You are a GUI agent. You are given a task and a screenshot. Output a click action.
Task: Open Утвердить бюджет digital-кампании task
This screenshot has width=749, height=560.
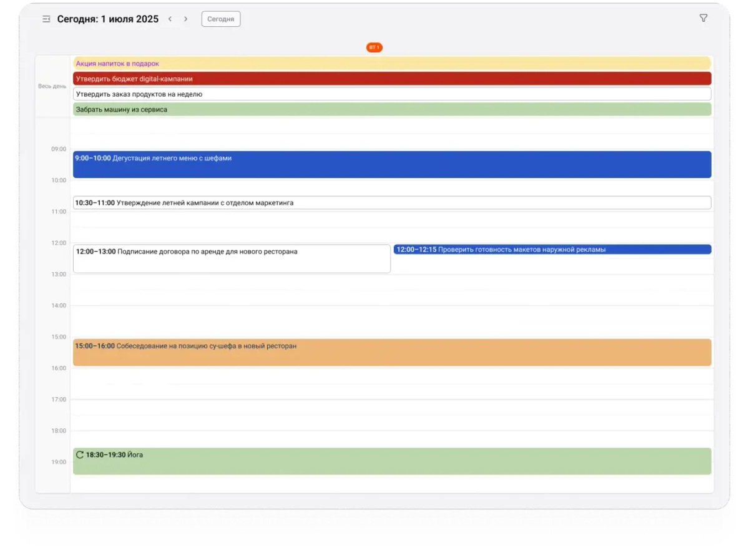[392, 79]
